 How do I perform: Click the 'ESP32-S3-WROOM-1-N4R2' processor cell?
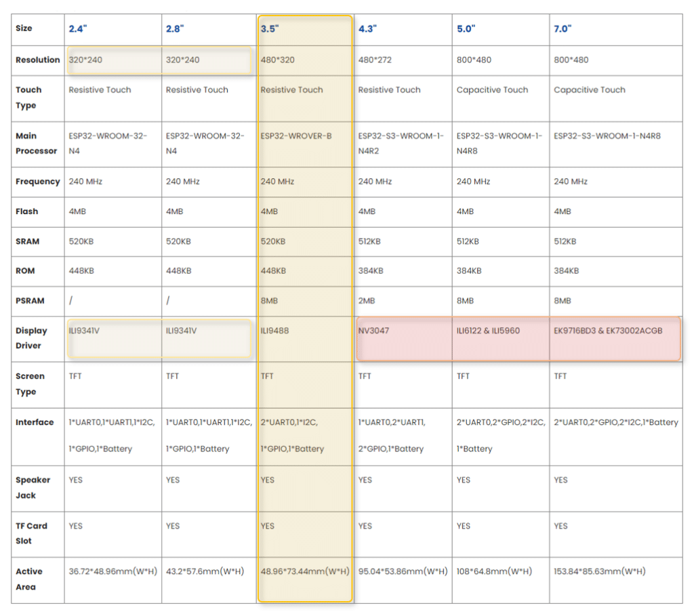[x=401, y=144]
